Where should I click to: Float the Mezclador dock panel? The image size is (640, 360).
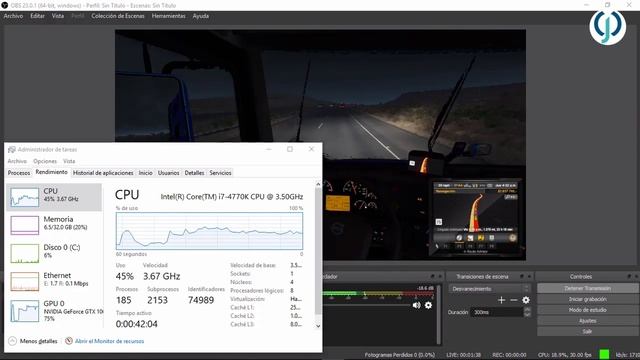[432, 277]
